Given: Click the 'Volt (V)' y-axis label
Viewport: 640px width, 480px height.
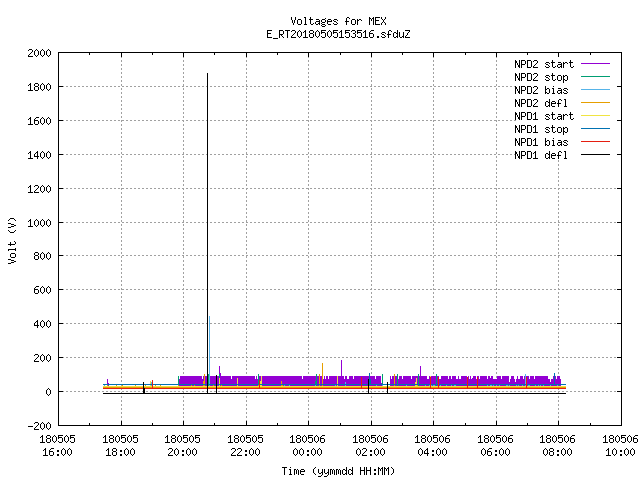Looking at the screenshot, I should pos(12,240).
